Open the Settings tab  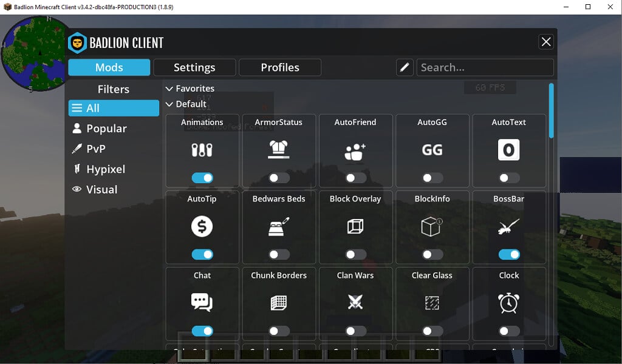194,67
